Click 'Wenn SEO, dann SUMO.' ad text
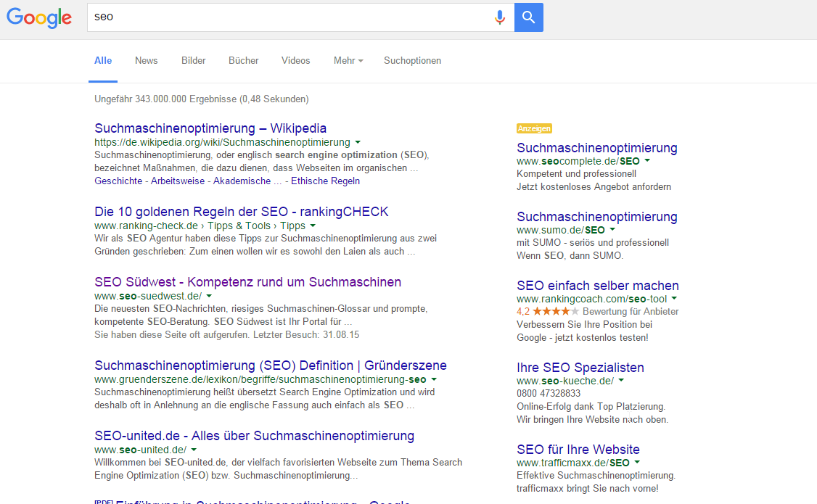This screenshot has height=504, width=817. 570,256
